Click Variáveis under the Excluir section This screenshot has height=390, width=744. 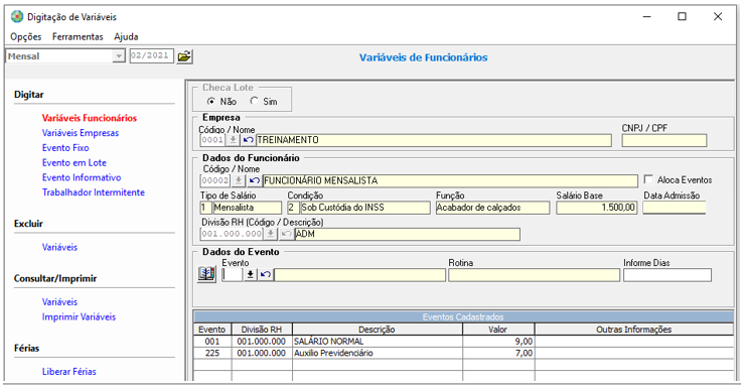tap(59, 247)
